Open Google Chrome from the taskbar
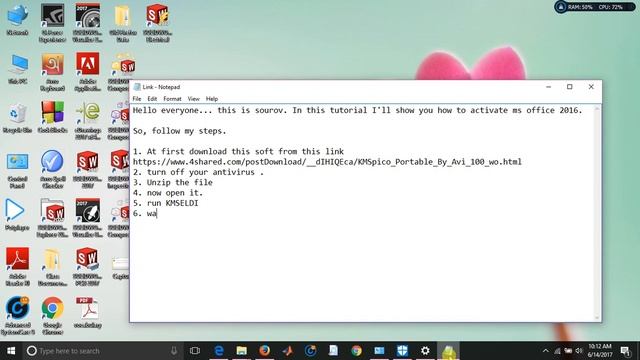This screenshot has width=640, height=360. pyautogui.click(x=356, y=351)
